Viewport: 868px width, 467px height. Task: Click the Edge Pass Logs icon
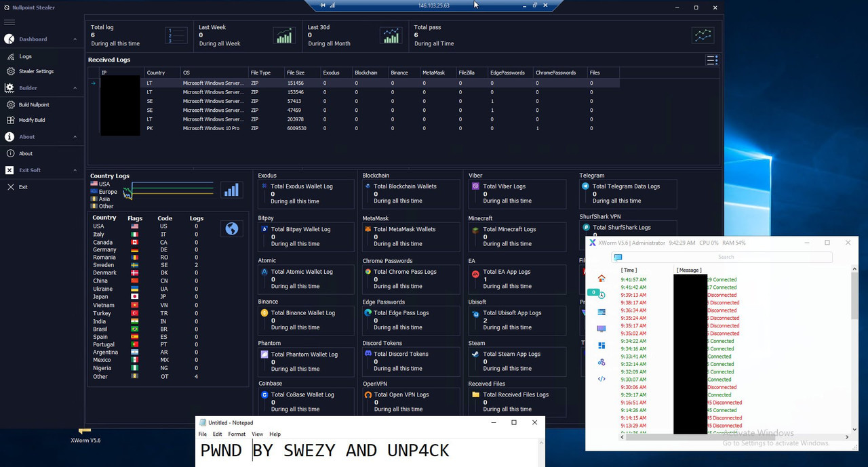pos(368,313)
